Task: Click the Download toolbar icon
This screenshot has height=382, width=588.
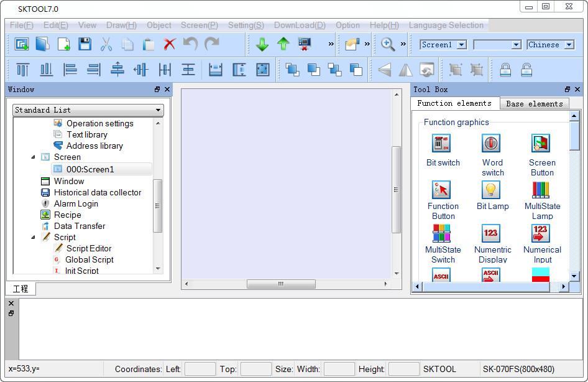Action: (262, 44)
